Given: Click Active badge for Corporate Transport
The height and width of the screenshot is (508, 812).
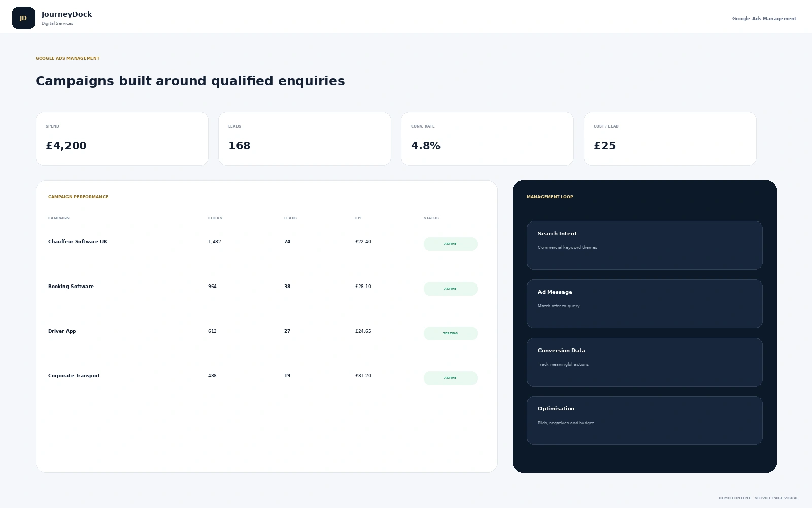Looking at the screenshot, I should point(451,378).
